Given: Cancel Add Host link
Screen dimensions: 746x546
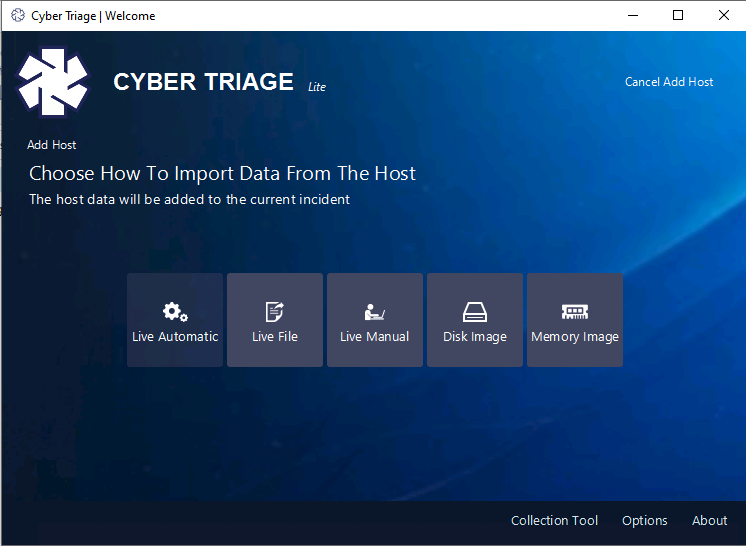Looking at the screenshot, I should pos(669,82).
